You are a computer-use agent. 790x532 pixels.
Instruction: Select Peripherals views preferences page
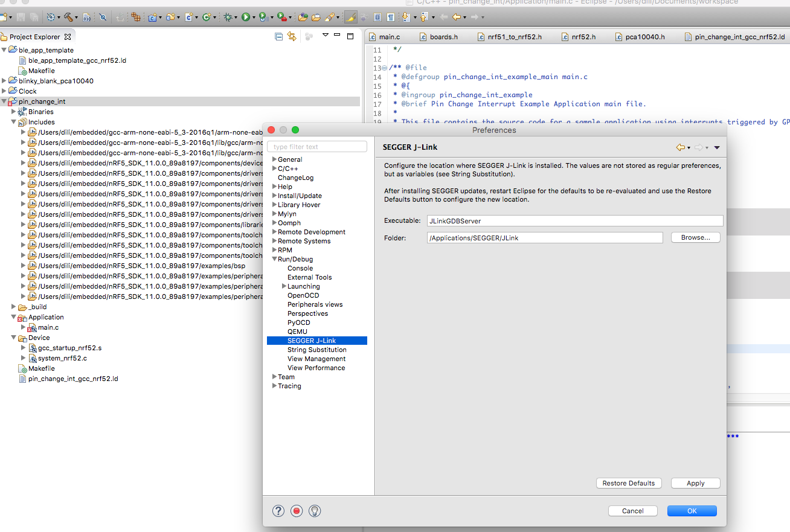tap(315, 304)
